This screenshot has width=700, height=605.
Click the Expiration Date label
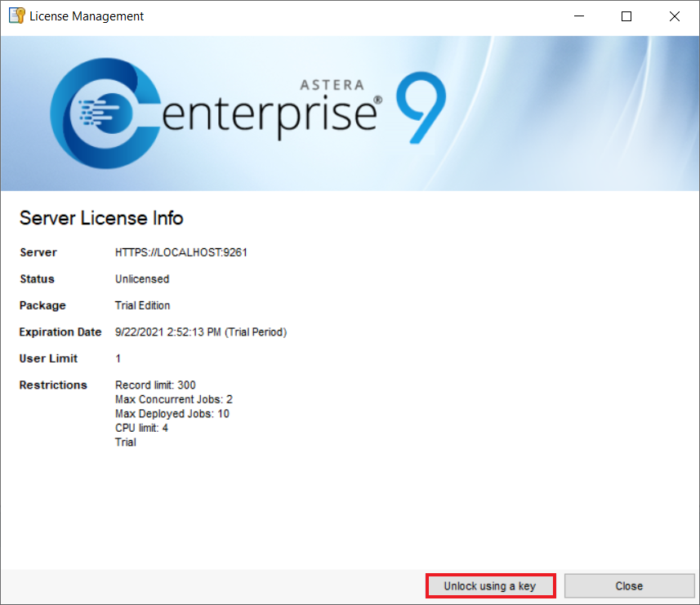[60, 332]
